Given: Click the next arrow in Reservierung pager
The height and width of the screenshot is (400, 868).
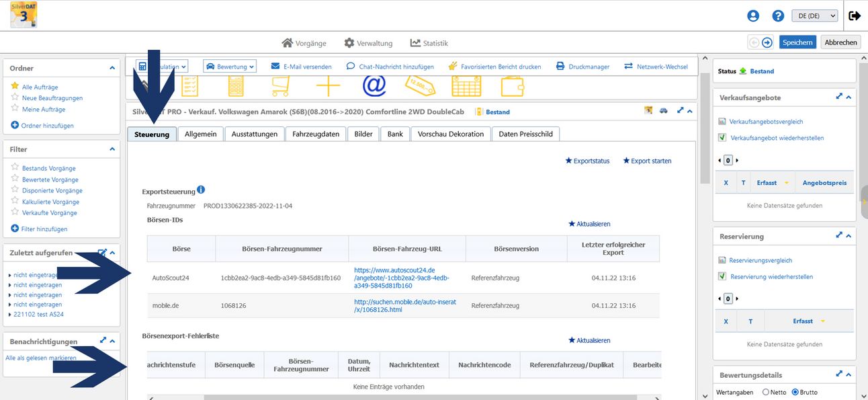Looking at the screenshot, I should (737, 298).
